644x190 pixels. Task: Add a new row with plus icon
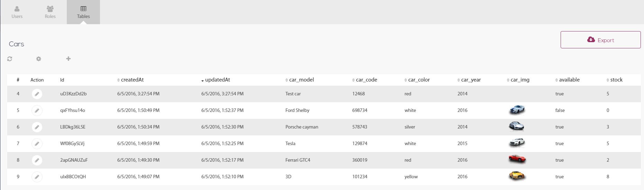pos(69,59)
